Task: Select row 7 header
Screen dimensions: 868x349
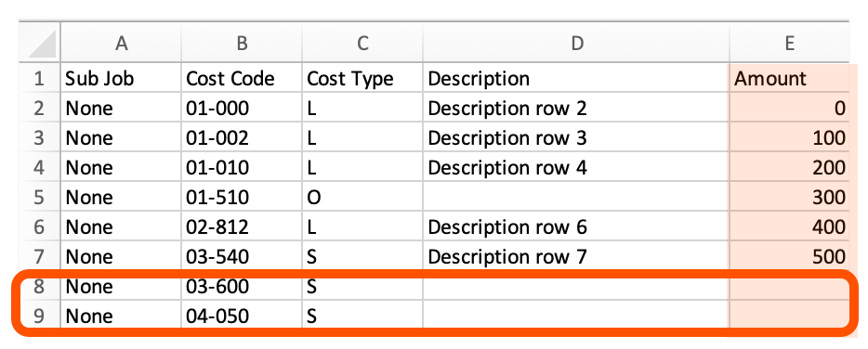Action: (40, 256)
